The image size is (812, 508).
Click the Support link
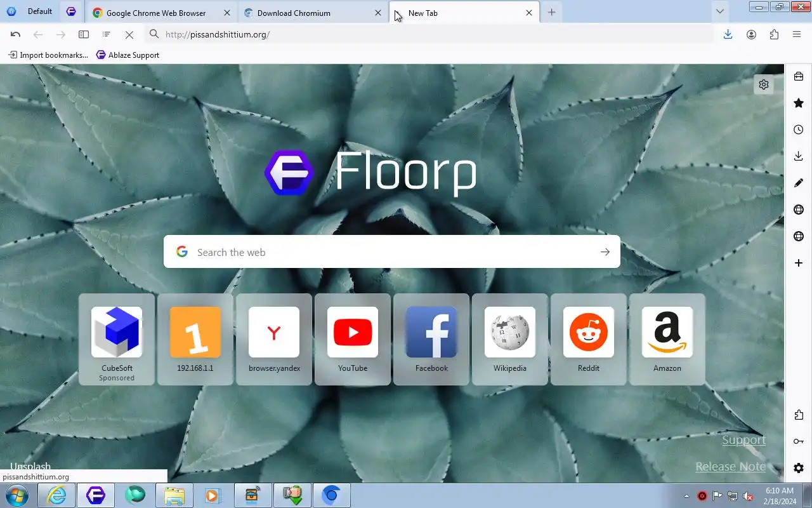(x=743, y=440)
